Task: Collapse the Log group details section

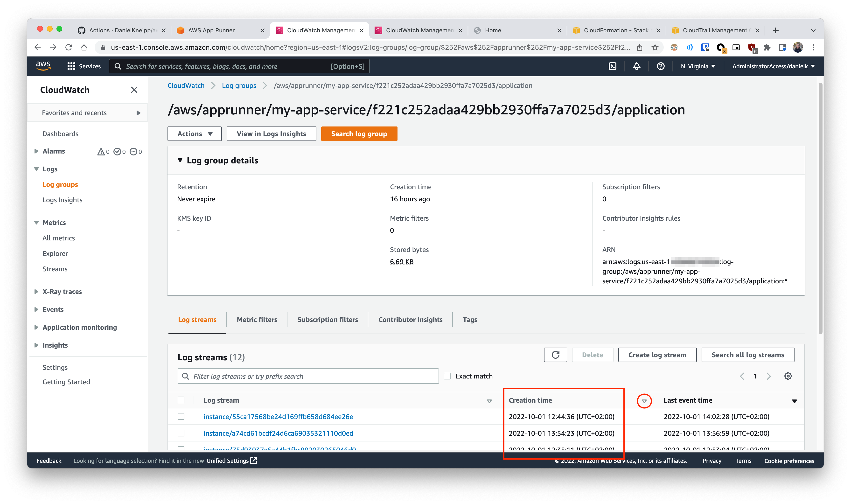Action: [180, 160]
